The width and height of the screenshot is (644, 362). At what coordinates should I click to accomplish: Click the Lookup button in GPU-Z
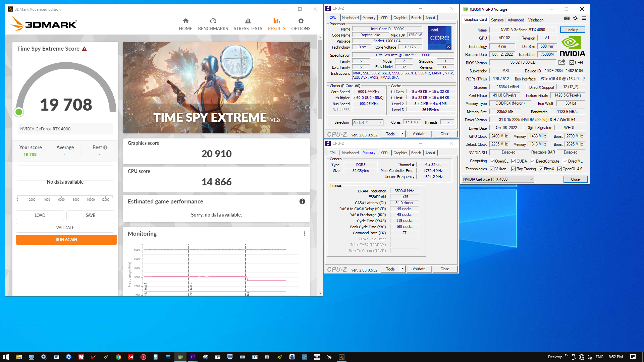tap(572, 30)
